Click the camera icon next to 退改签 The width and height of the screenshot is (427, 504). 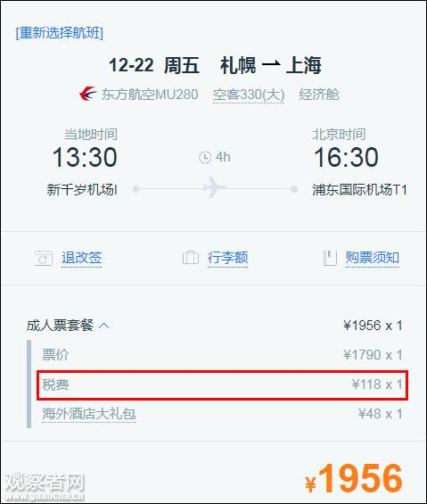pos(44,258)
